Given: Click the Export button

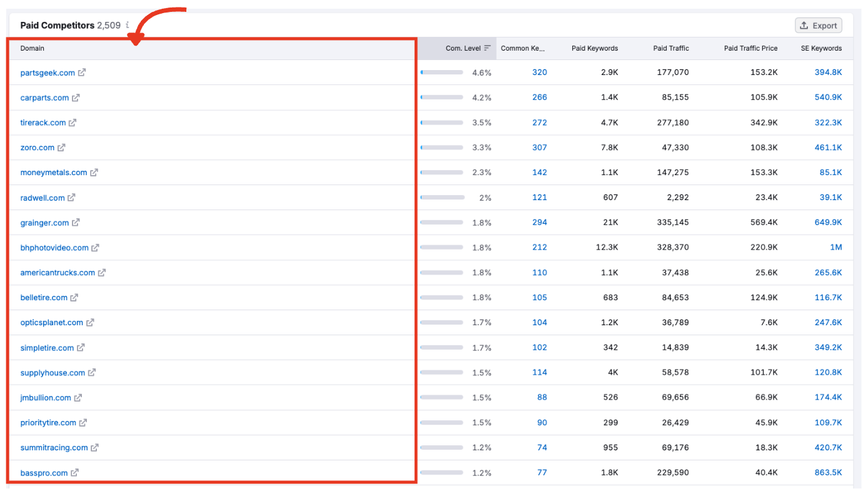Looking at the screenshot, I should point(819,25).
